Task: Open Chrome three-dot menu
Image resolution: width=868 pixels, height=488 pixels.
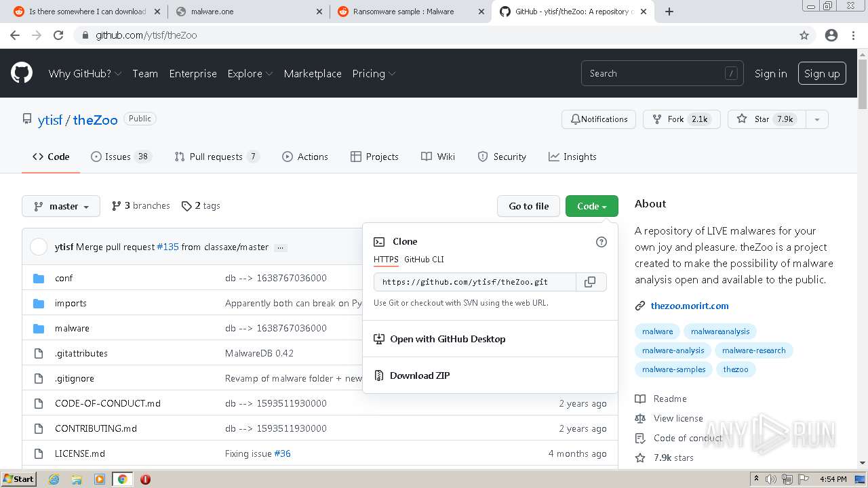Action: [x=853, y=35]
